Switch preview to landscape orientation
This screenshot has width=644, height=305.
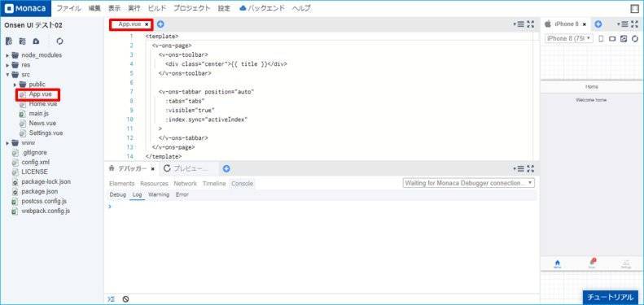[x=612, y=38]
